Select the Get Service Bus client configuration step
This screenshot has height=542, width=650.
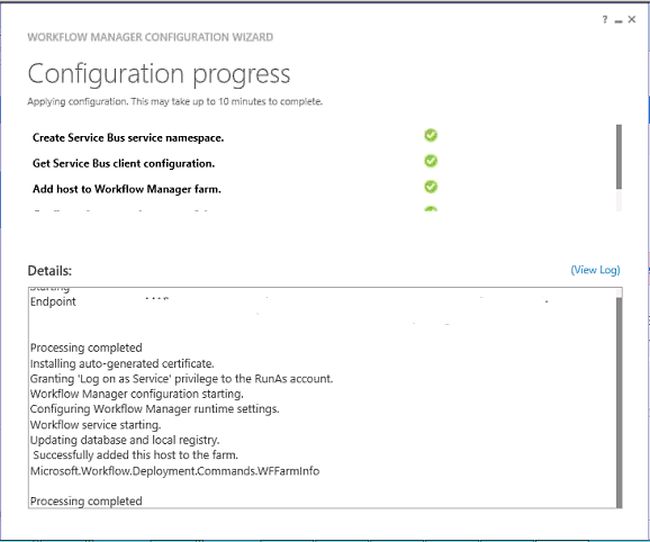(x=123, y=162)
